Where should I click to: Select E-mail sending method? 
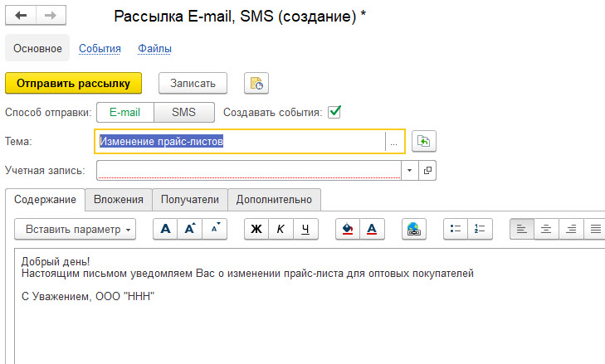click(x=125, y=112)
